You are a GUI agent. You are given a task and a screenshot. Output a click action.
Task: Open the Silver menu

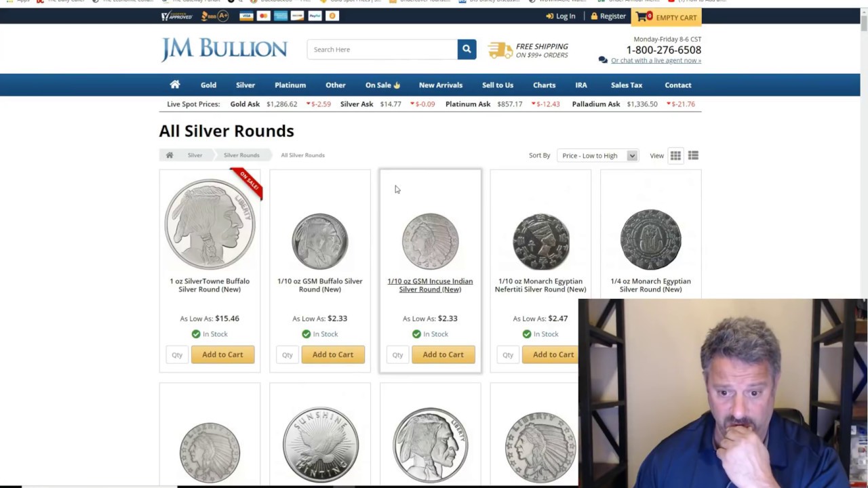point(245,85)
